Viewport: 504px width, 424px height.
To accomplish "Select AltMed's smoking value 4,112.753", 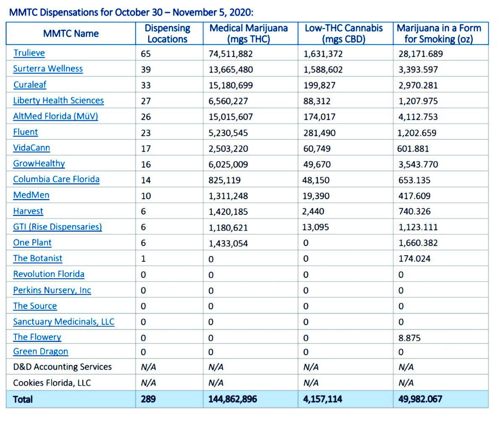I will click(418, 117).
